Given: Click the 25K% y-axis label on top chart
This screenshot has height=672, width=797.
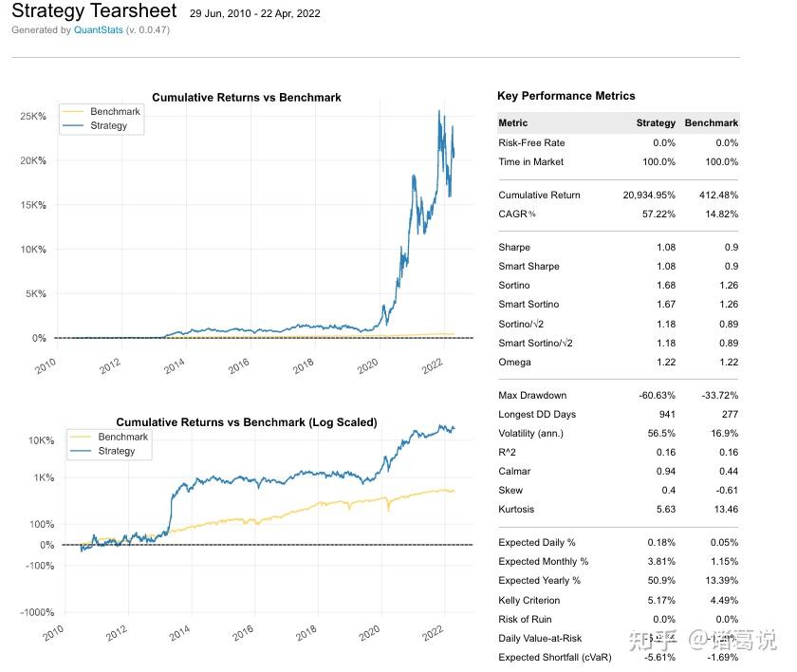Looking at the screenshot, I should coord(33,116).
